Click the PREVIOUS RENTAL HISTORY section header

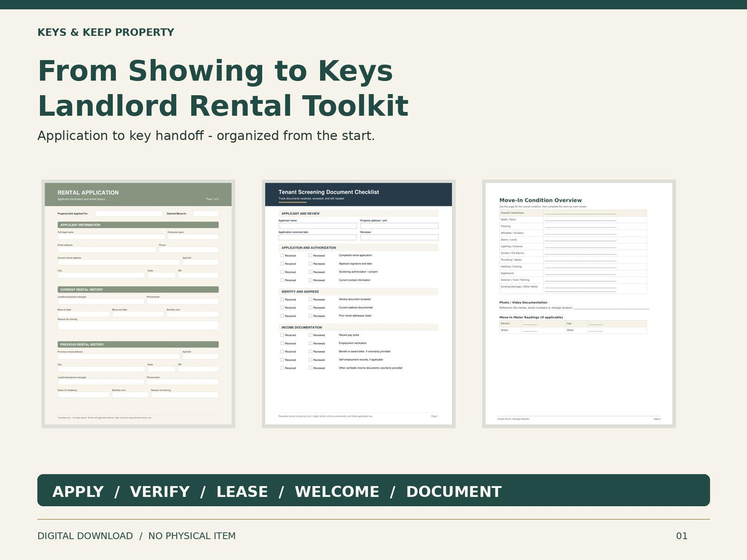point(138,344)
